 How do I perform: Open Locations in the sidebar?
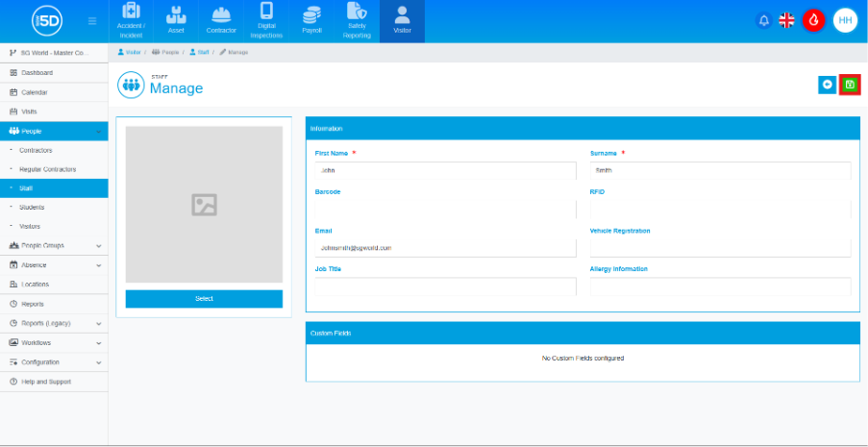(x=54, y=285)
